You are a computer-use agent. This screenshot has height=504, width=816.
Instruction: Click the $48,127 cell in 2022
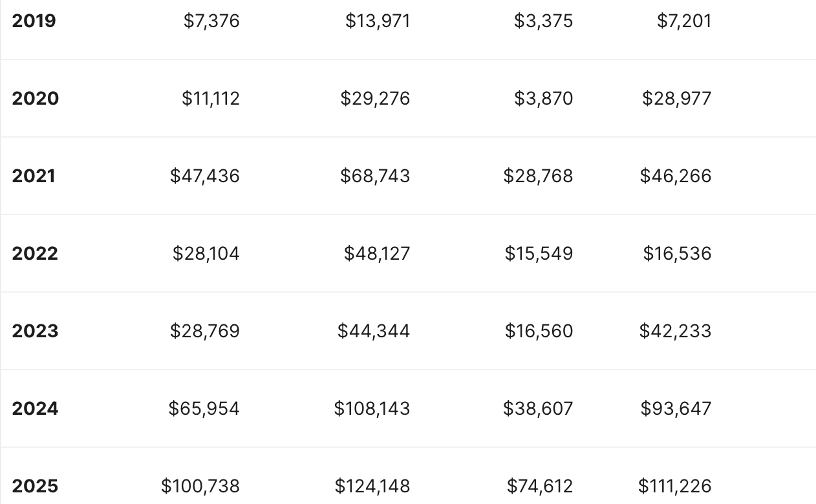tap(377, 253)
